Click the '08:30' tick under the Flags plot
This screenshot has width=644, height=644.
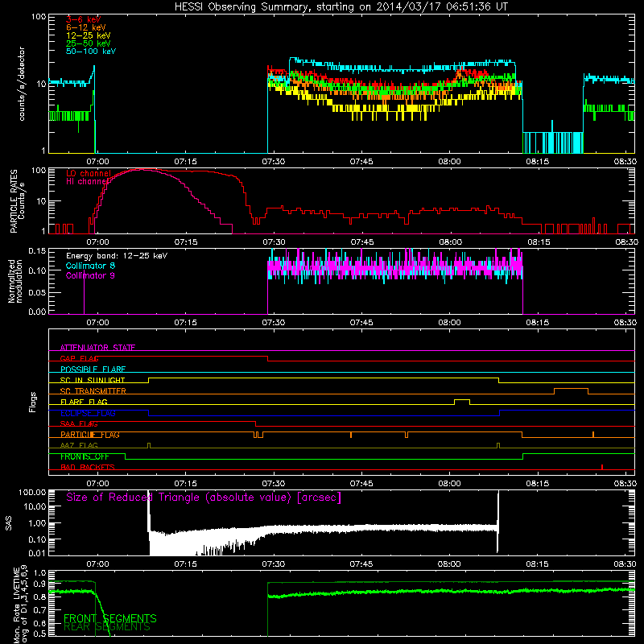point(625,484)
